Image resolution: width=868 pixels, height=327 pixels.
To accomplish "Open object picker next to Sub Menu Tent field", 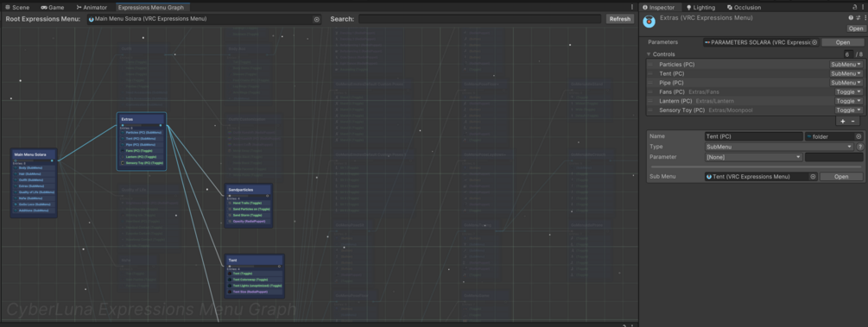I will (x=813, y=177).
